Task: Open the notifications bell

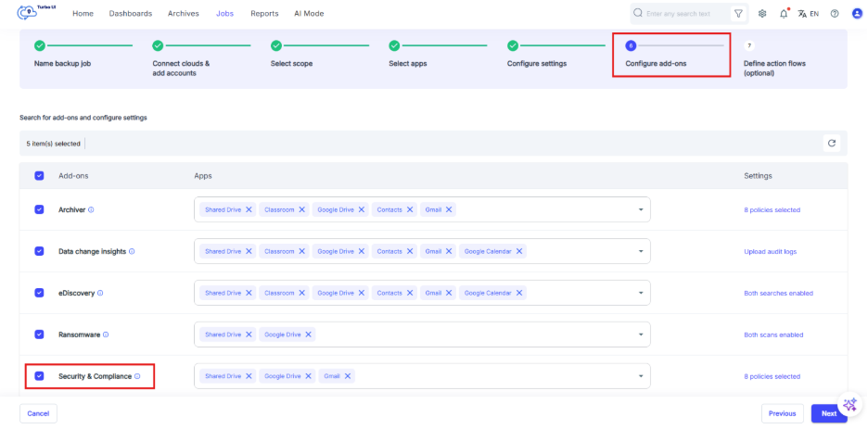Action: pos(785,14)
